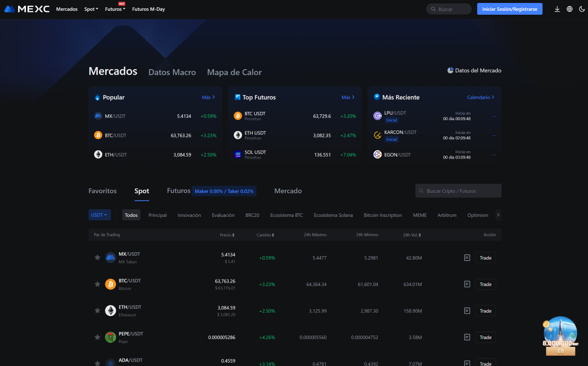The width and height of the screenshot is (588, 366).
Task: Click the MX token icon in table
Action: point(110,258)
